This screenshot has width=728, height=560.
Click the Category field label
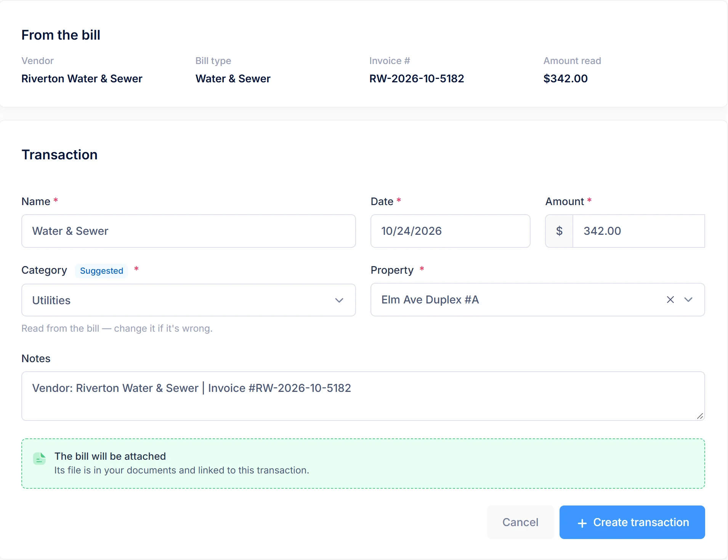click(x=44, y=270)
